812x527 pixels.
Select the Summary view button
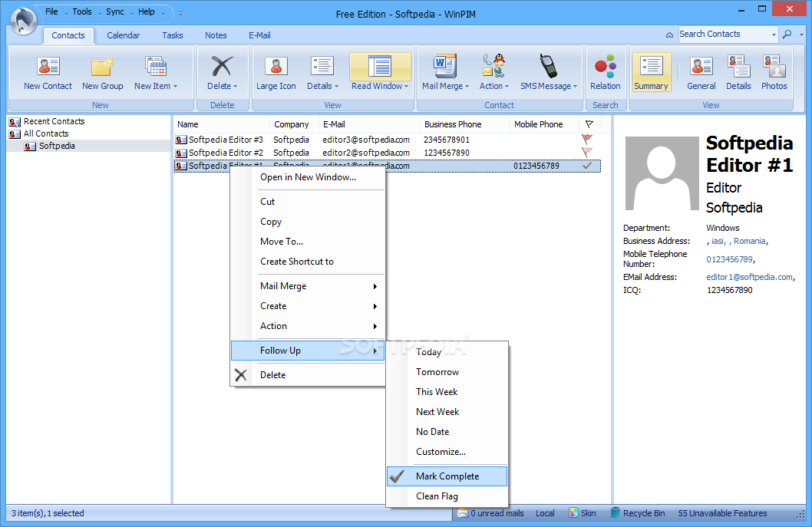point(652,72)
